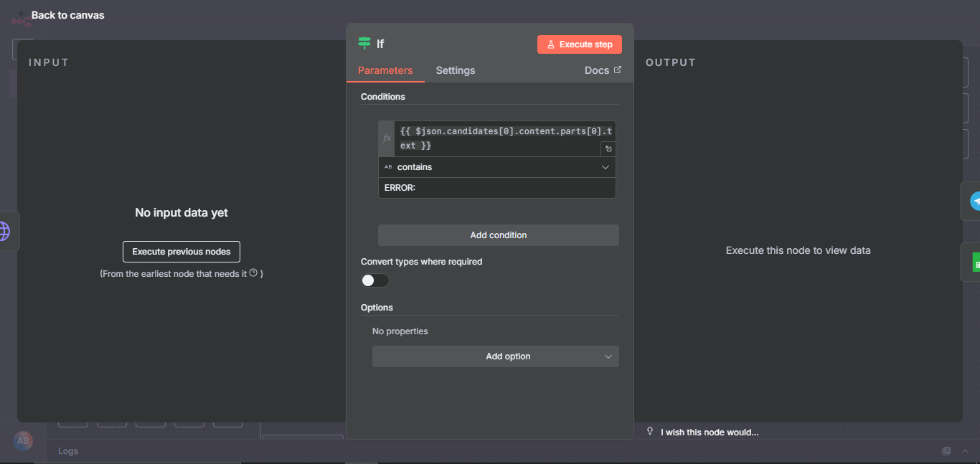Click the Add condition button

click(498, 235)
